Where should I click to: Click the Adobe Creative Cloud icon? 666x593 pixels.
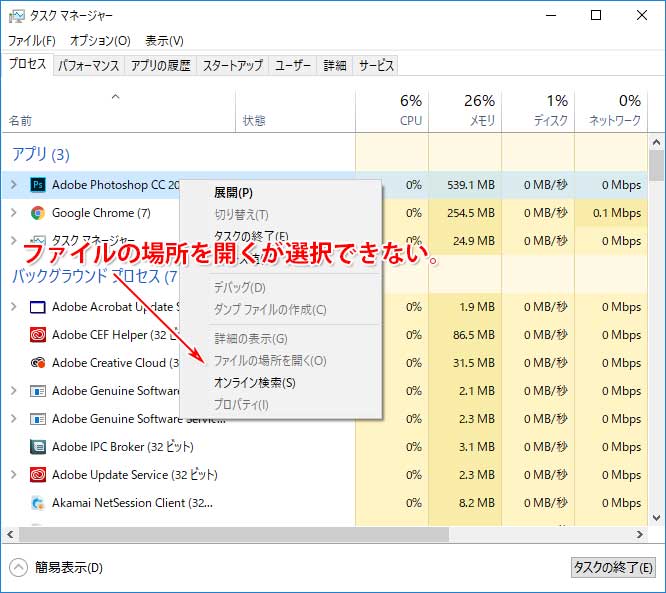38,363
